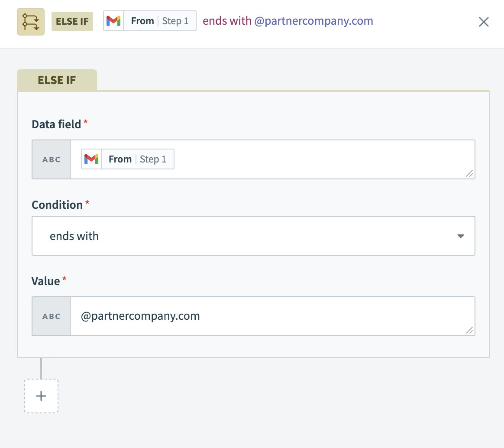Close the ELSE IF panel with the X

(x=484, y=22)
